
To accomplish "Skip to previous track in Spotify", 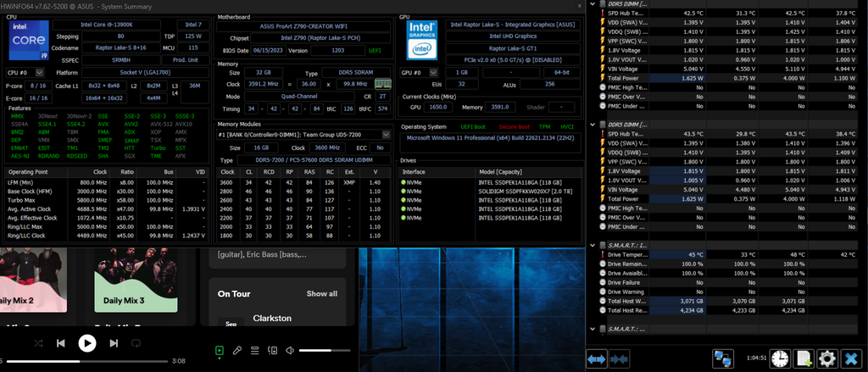I will [x=61, y=343].
